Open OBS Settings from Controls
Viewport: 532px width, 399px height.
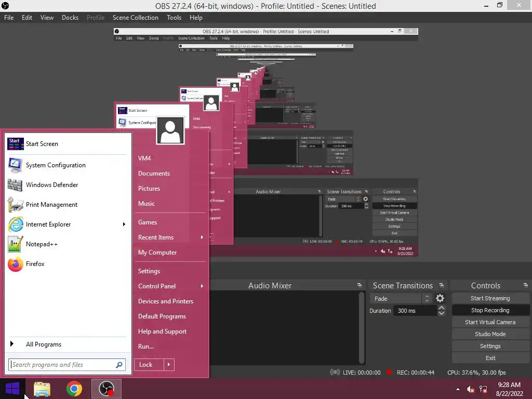pyautogui.click(x=490, y=346)
